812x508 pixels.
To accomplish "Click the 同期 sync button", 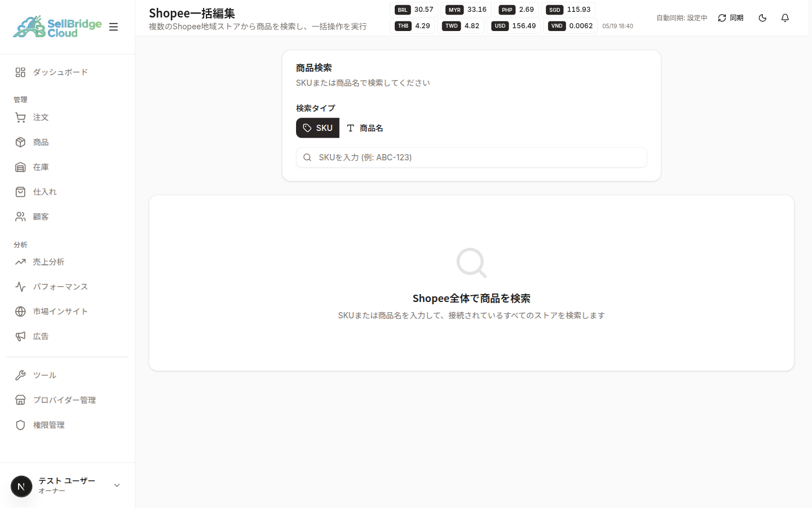I will (730, 18).
